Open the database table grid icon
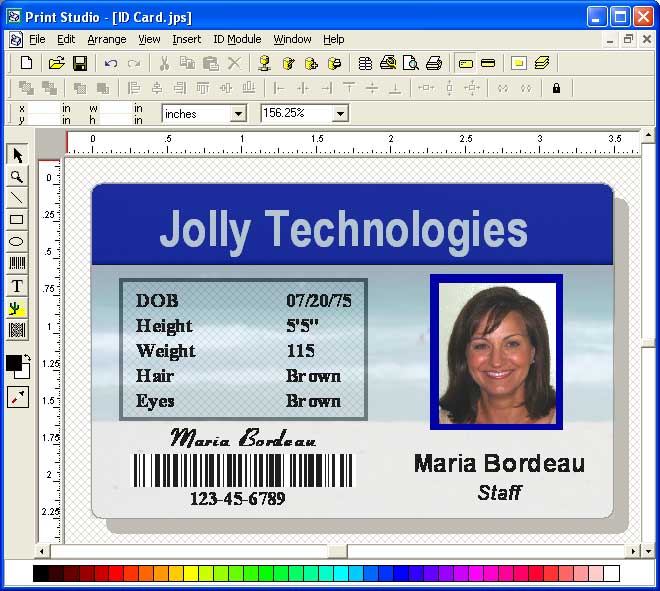 pos(365,63)
